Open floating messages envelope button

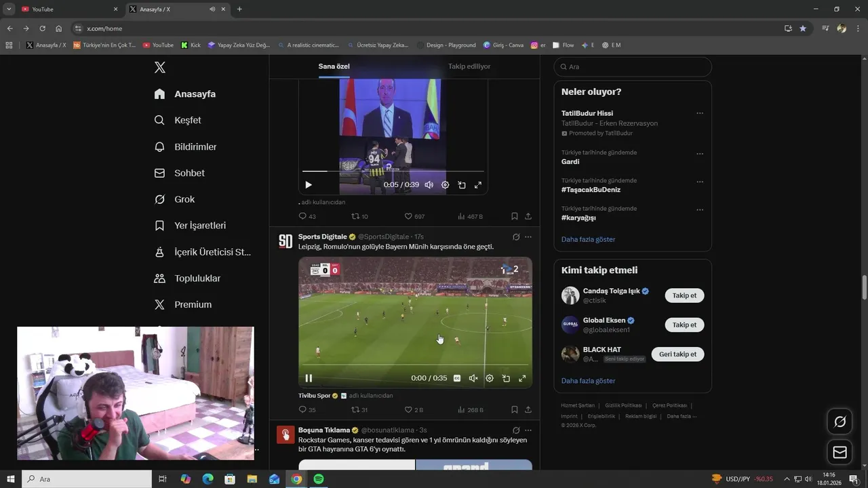[840, 452]
